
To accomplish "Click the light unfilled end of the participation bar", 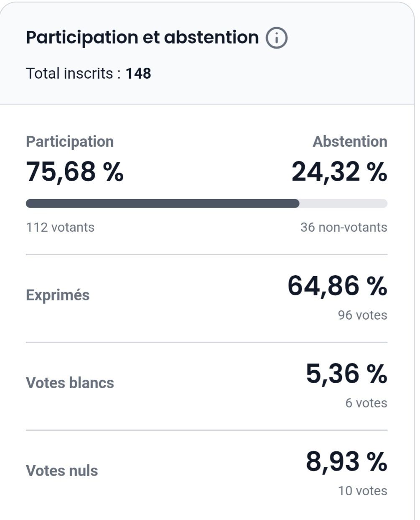I will [x=343, y=204].
